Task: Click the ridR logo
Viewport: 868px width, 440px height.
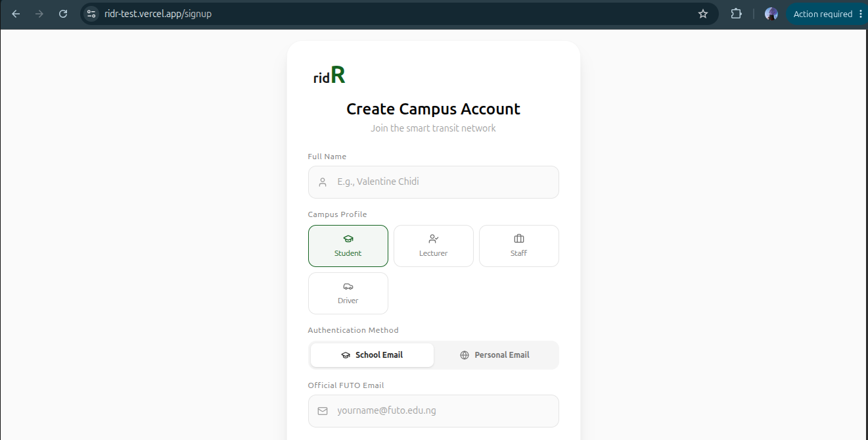Action: coord(329,76)
